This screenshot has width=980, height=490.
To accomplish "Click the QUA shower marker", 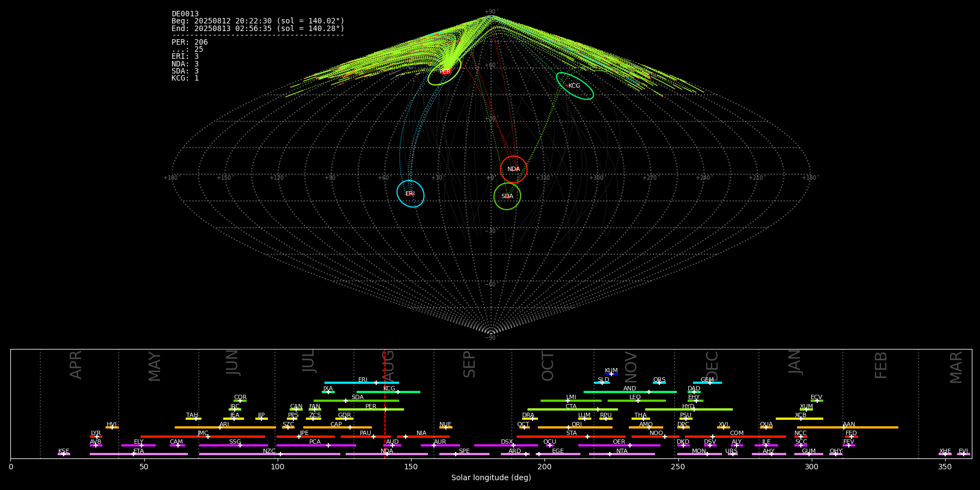I will (766, 427).
